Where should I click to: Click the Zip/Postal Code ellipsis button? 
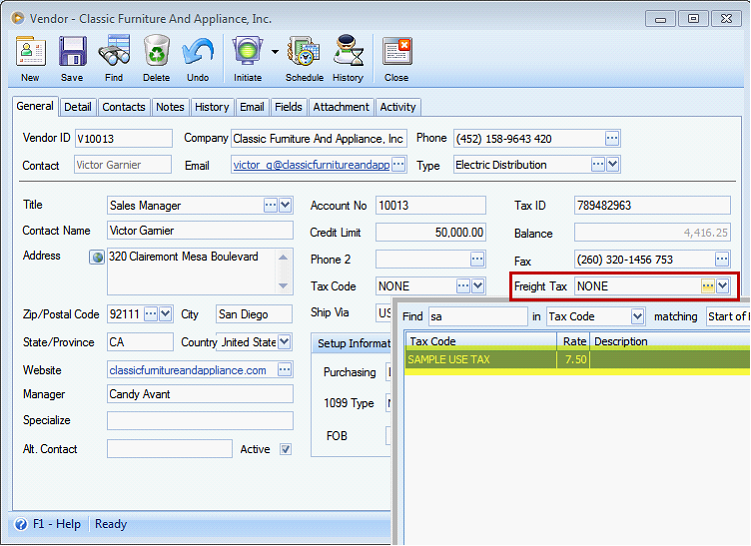tap(151, 314)
